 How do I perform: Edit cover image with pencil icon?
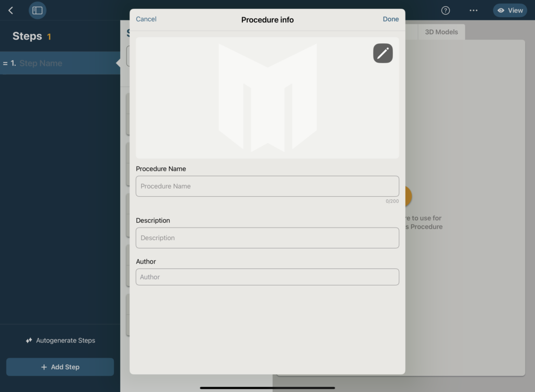[383, 53]
